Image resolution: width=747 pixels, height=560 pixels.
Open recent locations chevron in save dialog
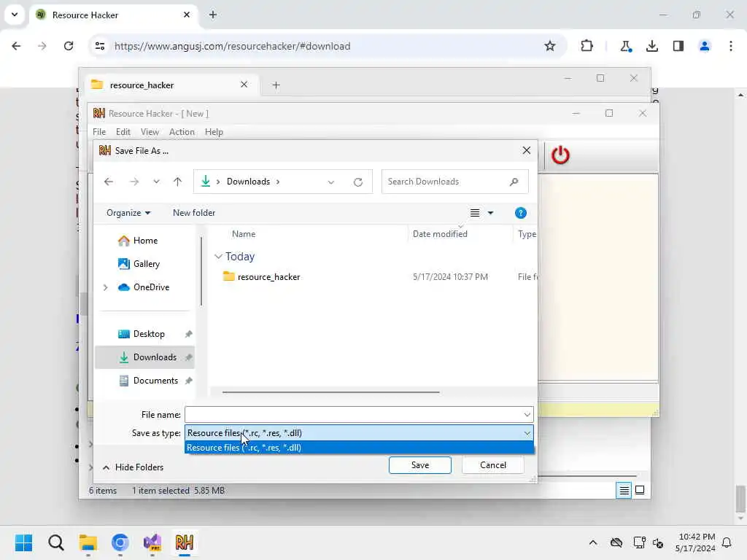click(156, 182)
